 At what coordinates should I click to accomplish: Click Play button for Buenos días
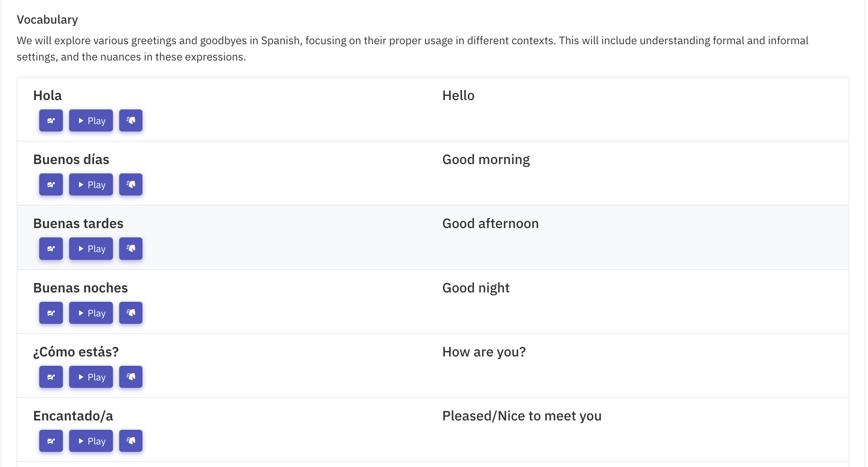pyautogui.click(x=91, y=185)
